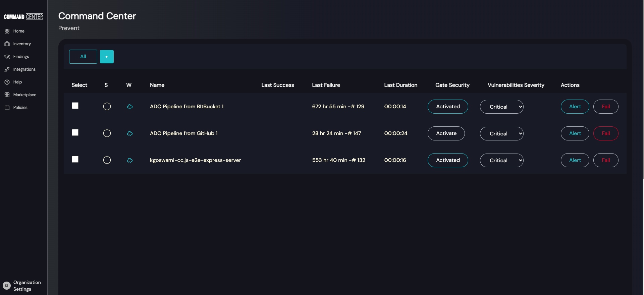Expand severity dropdown for BitBucket pipeline
This screenshot has height=295, width=644.
tap(501, 107)
